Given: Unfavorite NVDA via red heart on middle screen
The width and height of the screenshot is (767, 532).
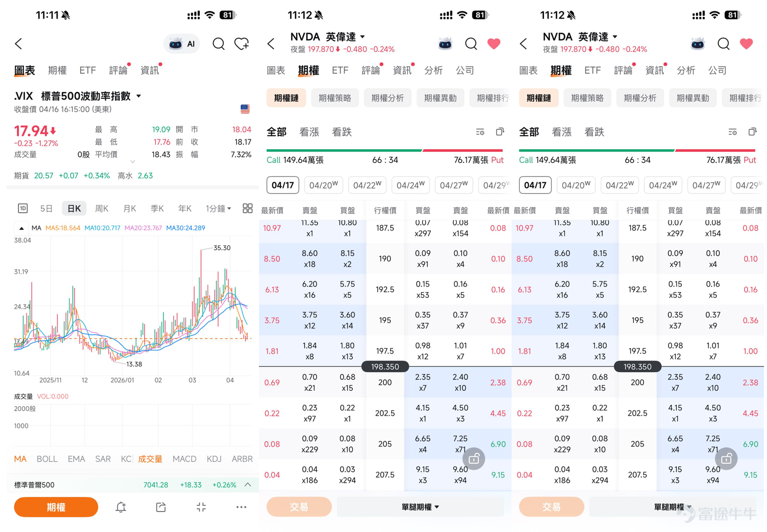Looking at the screenshot, I should click(x=494, y=44).
